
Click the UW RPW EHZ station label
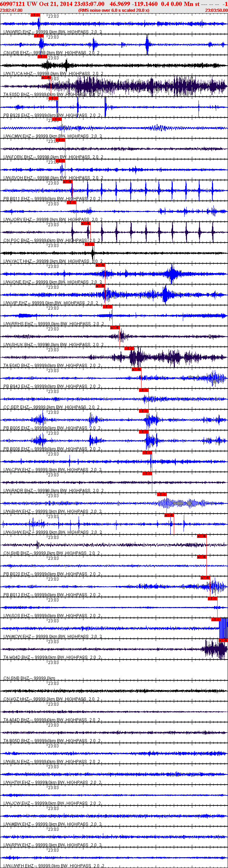(x=52, y=845)
